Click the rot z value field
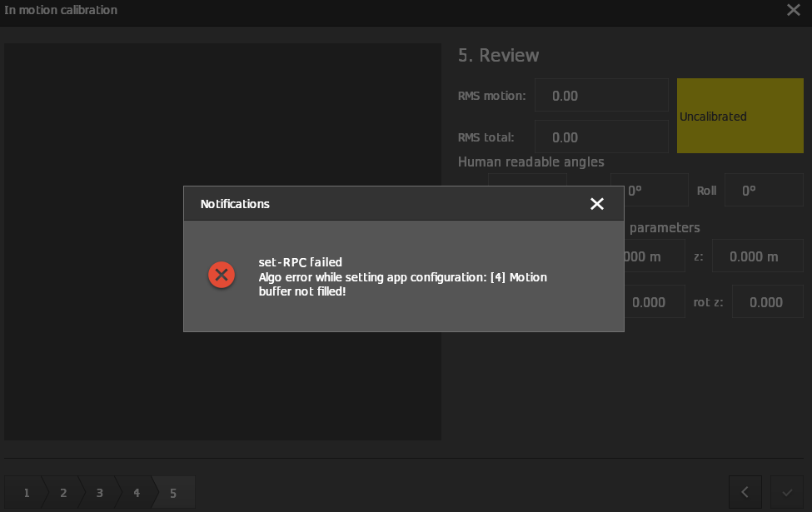 pos(768,302)
